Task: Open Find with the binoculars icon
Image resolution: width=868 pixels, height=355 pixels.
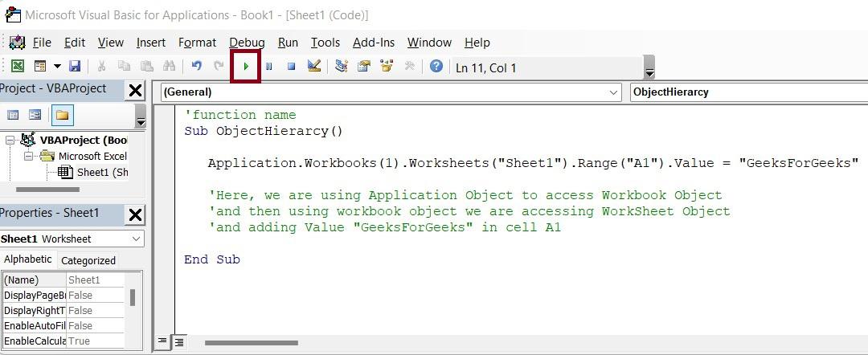Action: [169, 67]
